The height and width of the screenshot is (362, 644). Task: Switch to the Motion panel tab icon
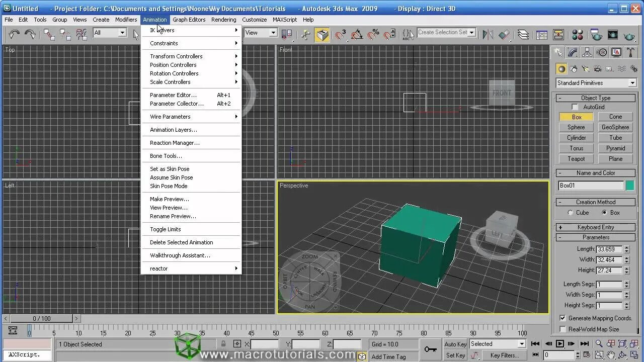tap(602, 52)
